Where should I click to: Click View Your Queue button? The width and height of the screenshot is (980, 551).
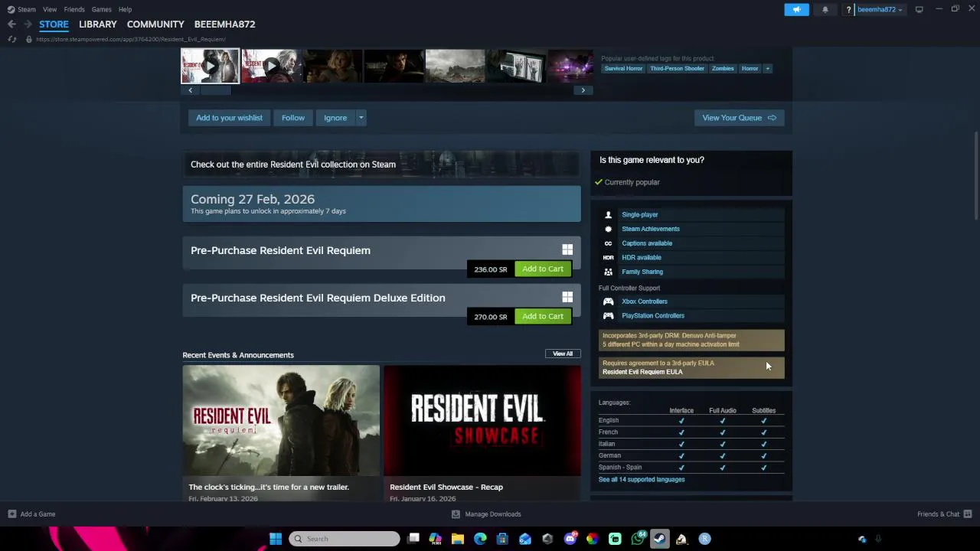pos(739,118)
